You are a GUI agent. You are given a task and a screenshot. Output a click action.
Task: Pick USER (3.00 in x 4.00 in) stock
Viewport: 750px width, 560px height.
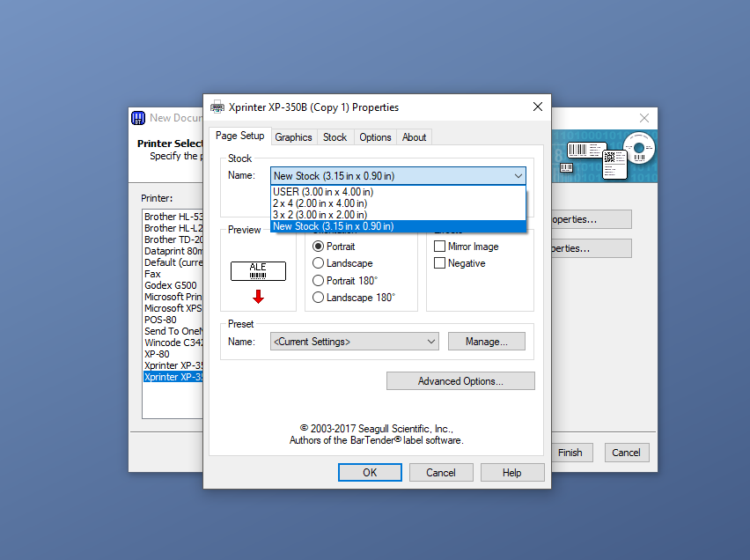tap(322, 192)
